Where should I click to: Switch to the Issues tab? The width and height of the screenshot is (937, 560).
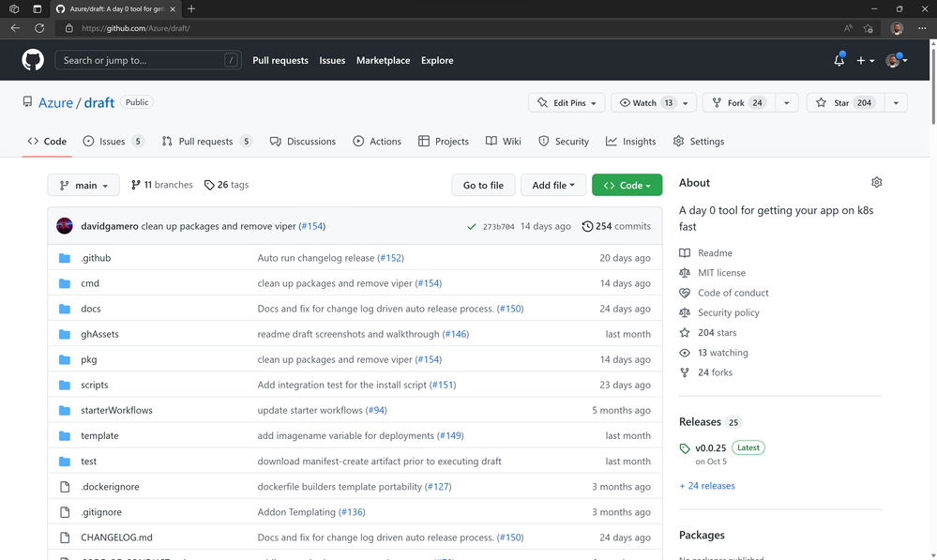[113, 142]
